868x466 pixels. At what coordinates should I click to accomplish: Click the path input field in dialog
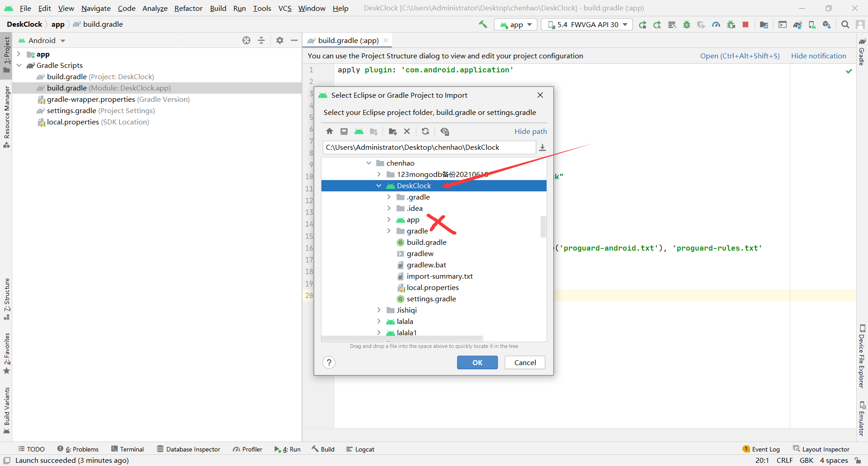429,147
